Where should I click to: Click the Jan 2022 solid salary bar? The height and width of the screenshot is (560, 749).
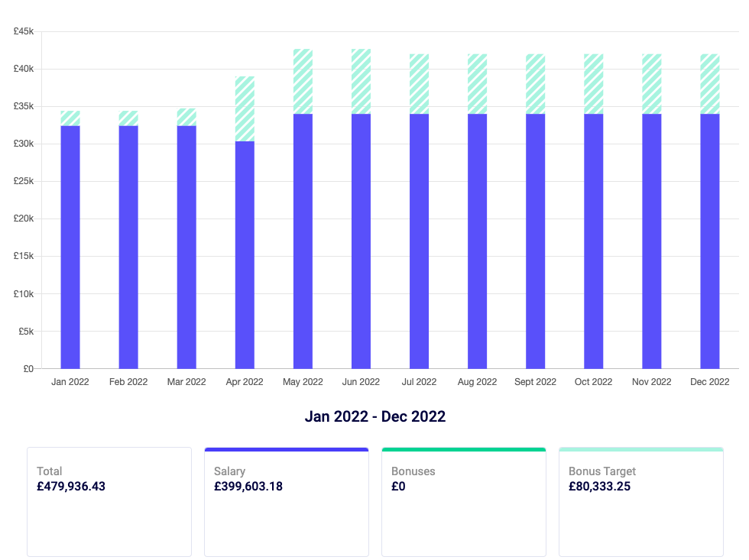(x=70, y=246)
